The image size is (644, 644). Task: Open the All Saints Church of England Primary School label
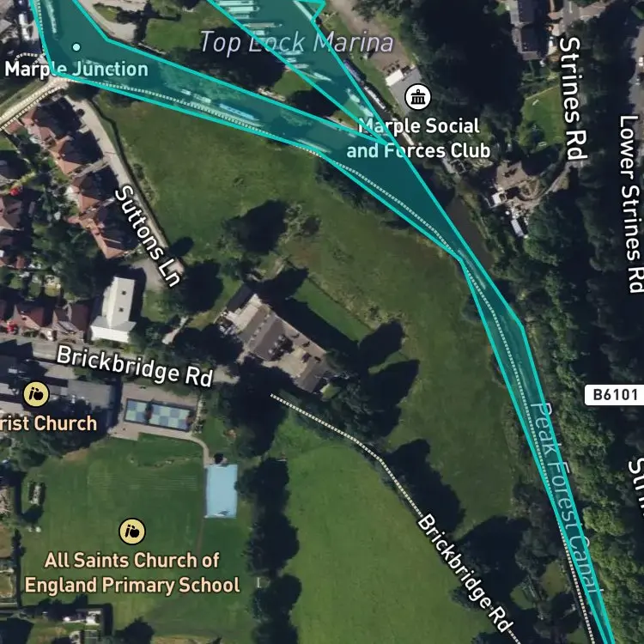[x=132, y=573]
